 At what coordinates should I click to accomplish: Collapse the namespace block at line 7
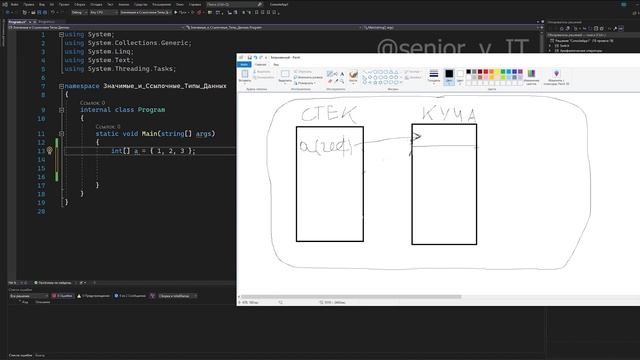pos(61,86)
